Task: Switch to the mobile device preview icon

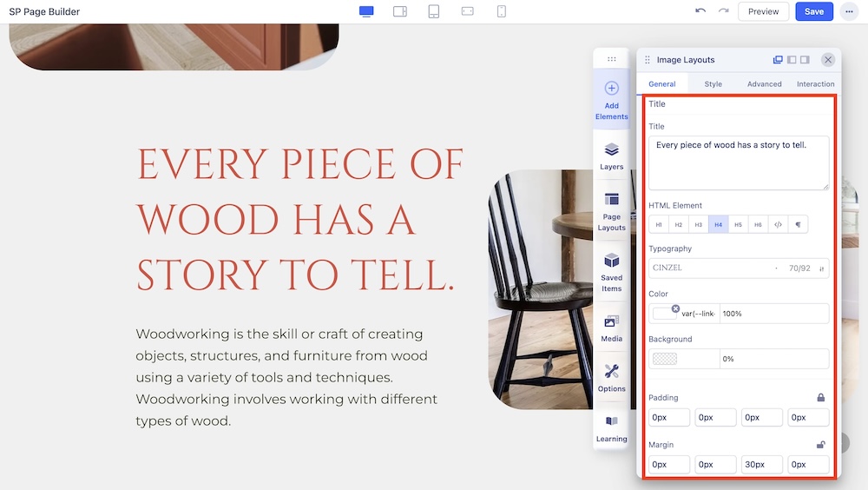Action: (502, 11)
